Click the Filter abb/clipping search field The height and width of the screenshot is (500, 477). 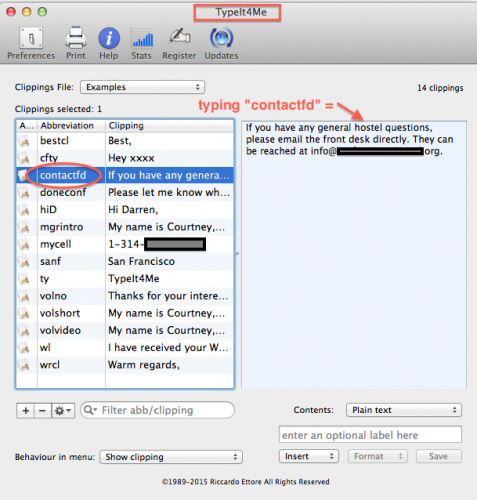(157, 410)
